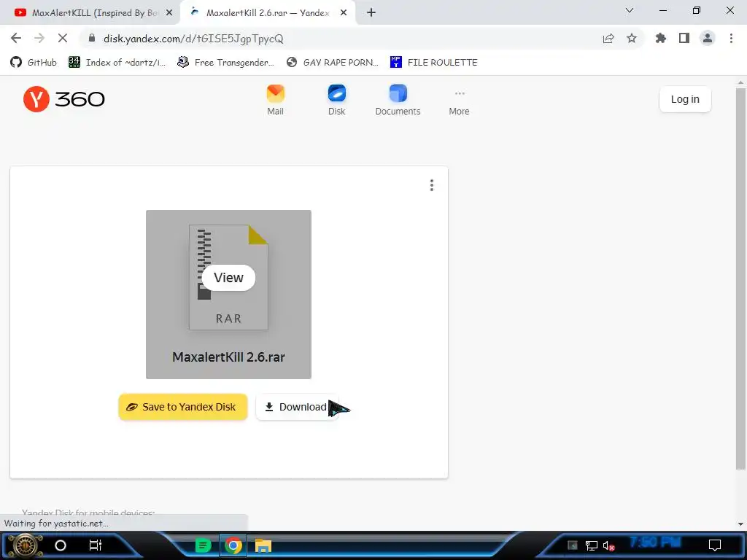Close the YouTube MaxAlertKILL tab

pyautogui.click(x=169, y=13)
